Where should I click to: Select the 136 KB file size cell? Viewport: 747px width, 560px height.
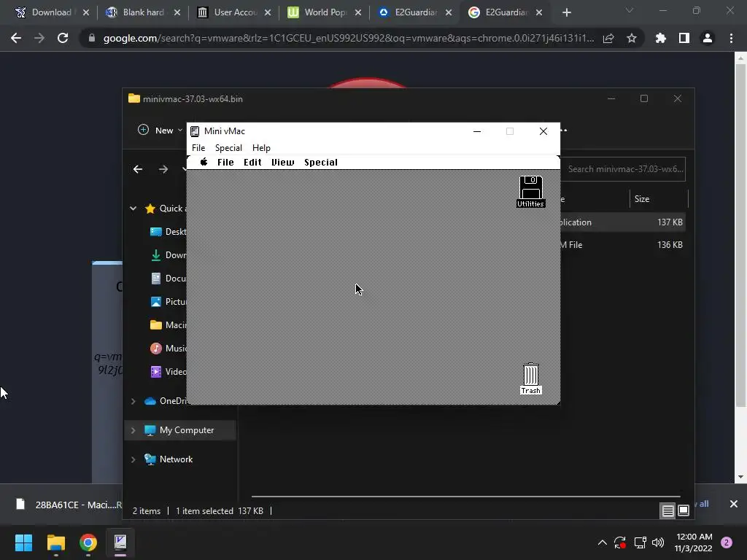(x=670, y=245)
